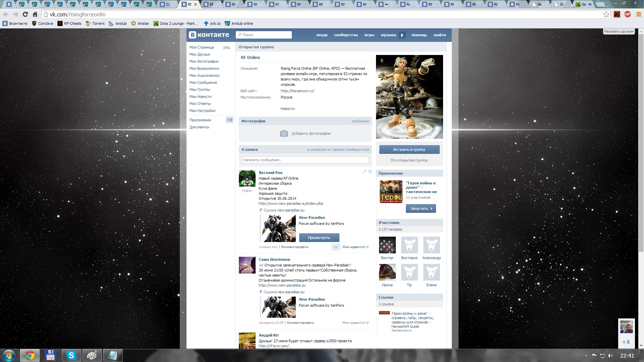
Task: Open member Ирина's avatar
Action: (x=387, y=272)
